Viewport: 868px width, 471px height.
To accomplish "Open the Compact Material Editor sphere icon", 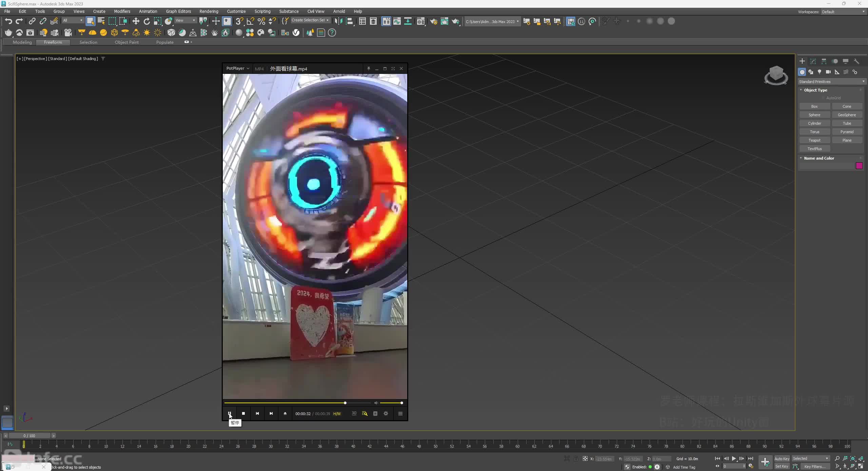I will click(x=239, y=33).
